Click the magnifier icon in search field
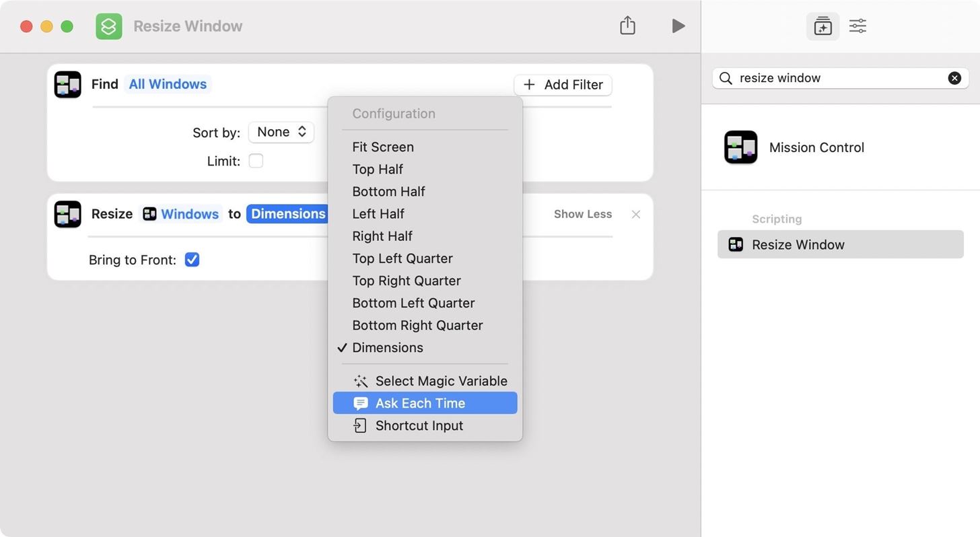Image resolution: width=980 pixels, height=537 pixels. pos(726,78)
